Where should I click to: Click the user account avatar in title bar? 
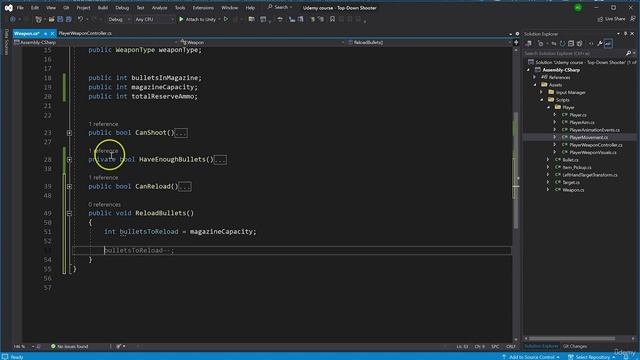click(578, 8)
